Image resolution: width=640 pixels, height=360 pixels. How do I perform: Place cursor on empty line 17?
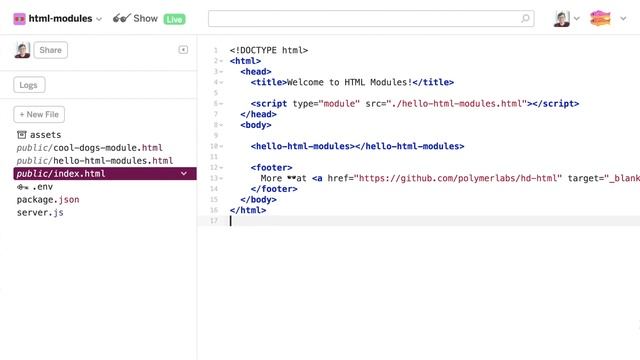[x=418, y=221]
